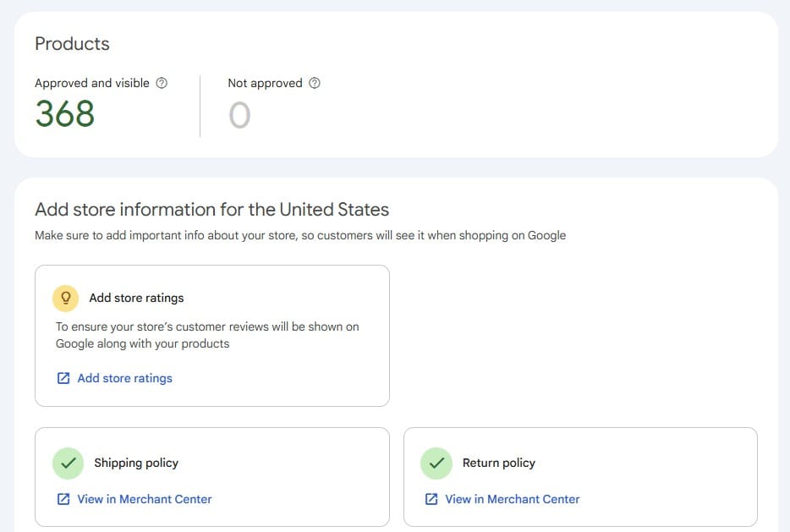Click the Add store information heading
This screenshot has width=790, height=532.
(x=212, y=210)
